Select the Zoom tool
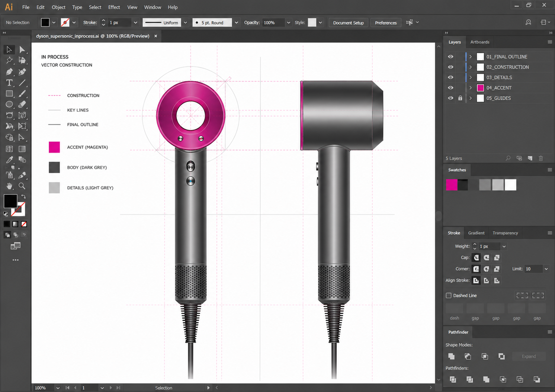The width and height of the screenshot is (555, 392). tap(22, 186)
